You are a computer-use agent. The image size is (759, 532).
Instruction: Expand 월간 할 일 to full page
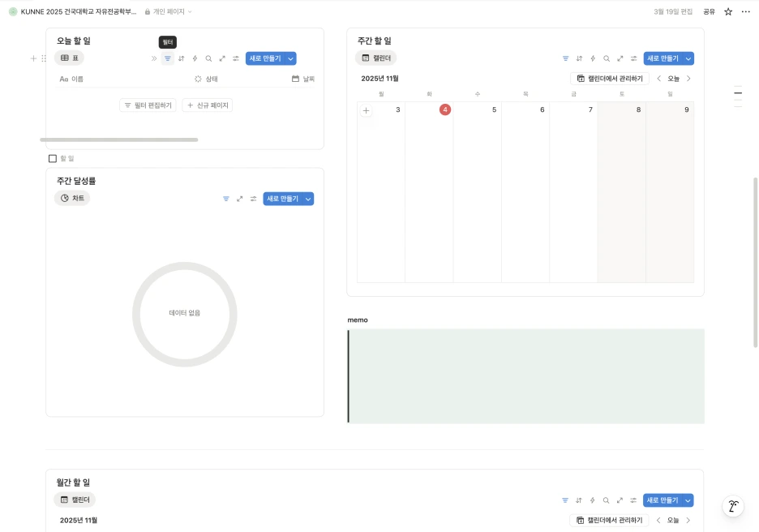[x=620, y=500]
